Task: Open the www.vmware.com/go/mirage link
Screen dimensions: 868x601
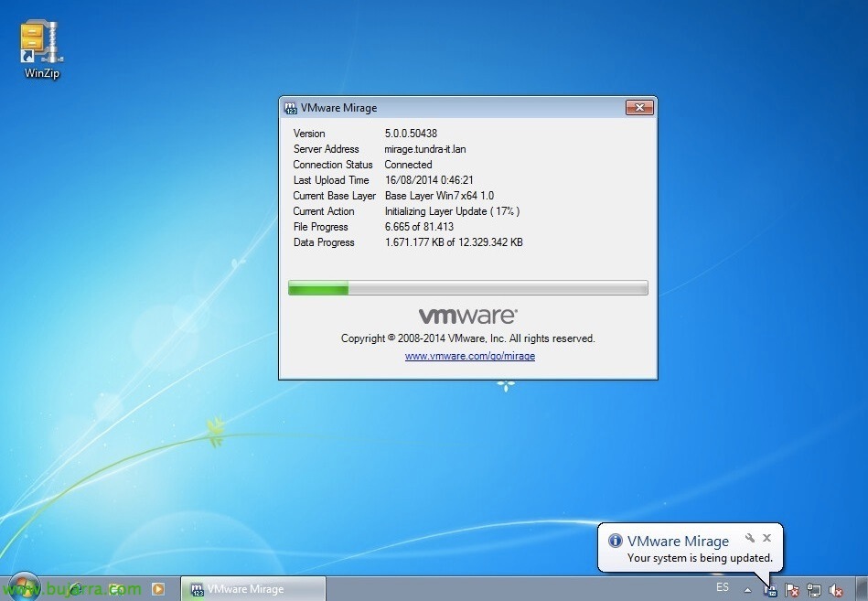Action: pos(470,356)
